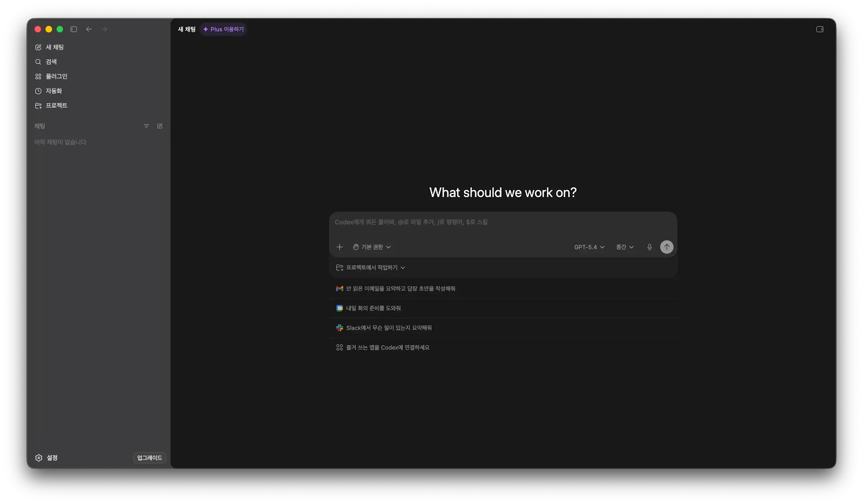Toggle the sidebar panel icon near window controls

74,29
